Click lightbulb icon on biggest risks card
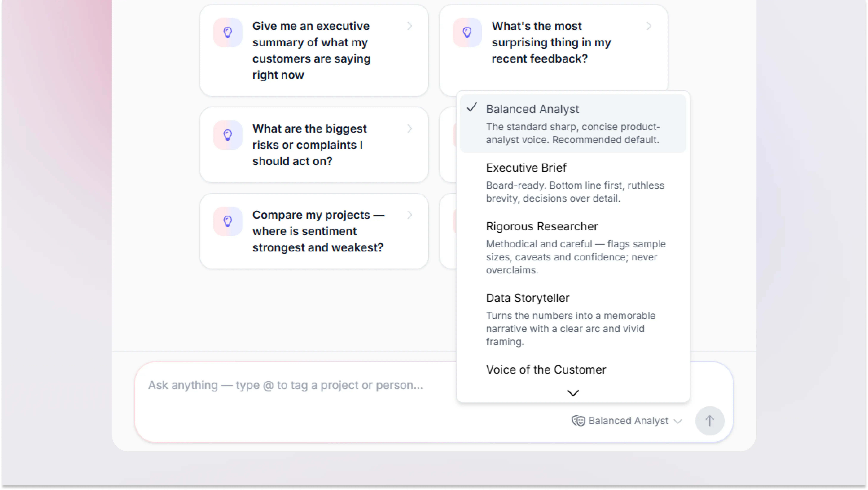The height and width of the screenshot is (490, 868). click(228, 135)
